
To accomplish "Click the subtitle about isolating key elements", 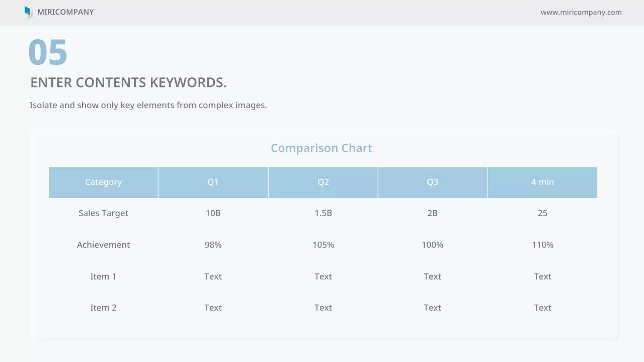I will click(x=148, y=105).
